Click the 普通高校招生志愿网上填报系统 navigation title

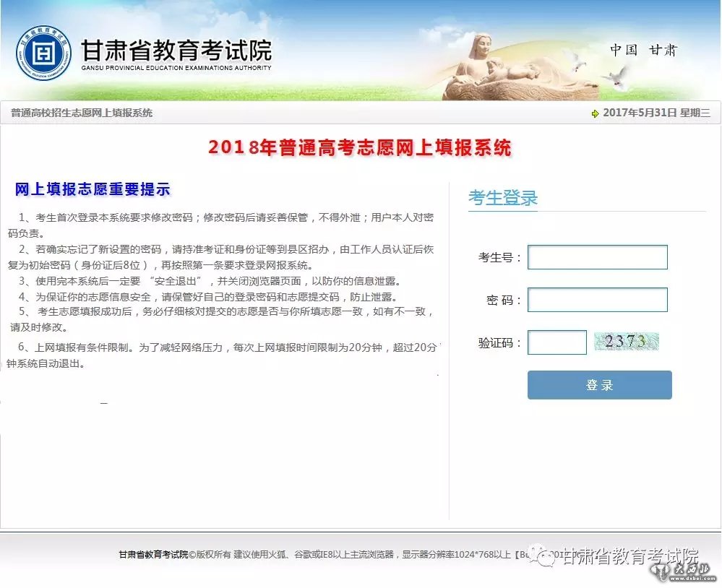click(x=82, y=113)
